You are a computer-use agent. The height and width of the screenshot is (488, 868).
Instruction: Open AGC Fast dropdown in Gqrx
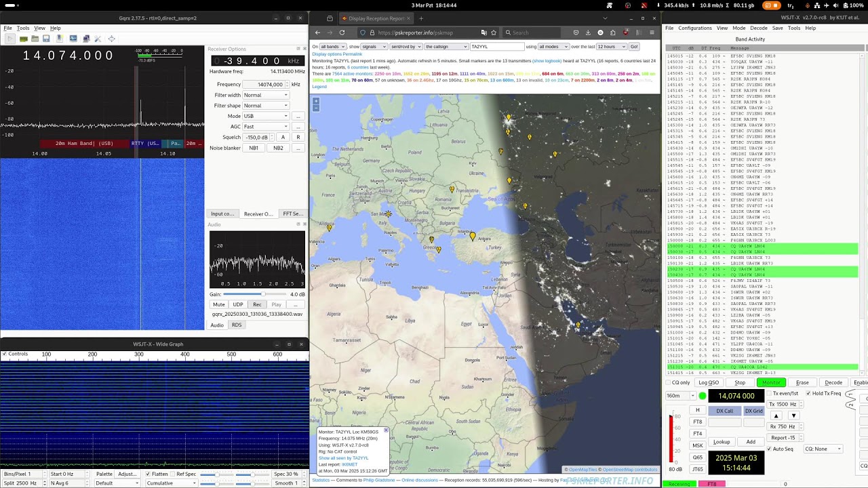point(266,127)
